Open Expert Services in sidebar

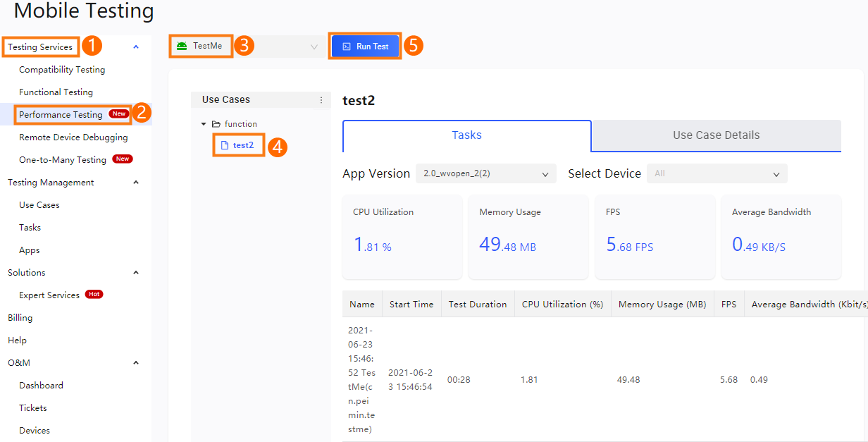coord(49,295)
